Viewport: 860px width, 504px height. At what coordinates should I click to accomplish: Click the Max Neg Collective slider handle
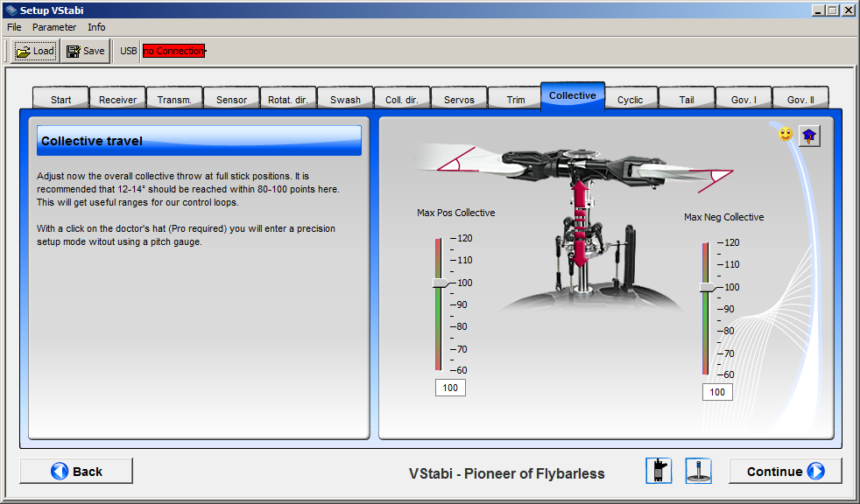[x=708, y=287]
